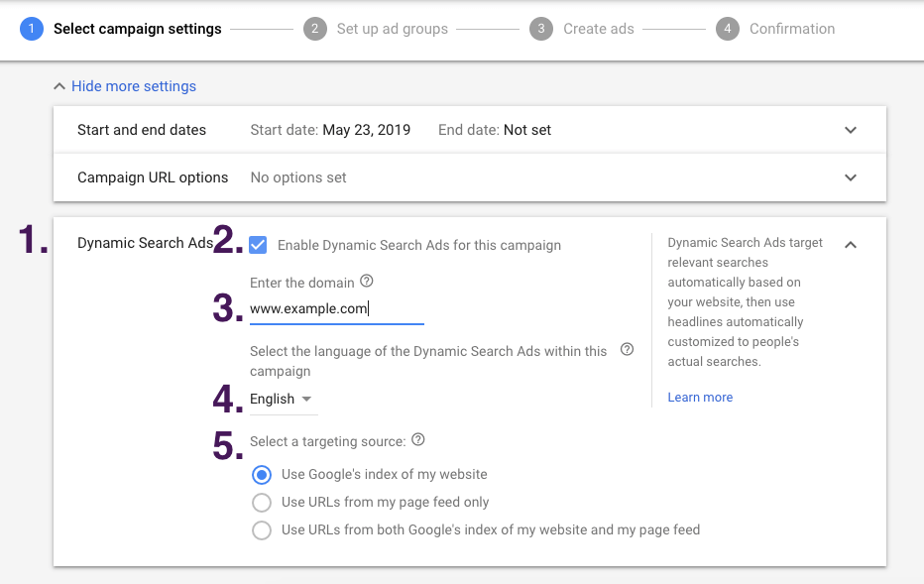
Task: Go to Create ads step
Action: [599, 29]
